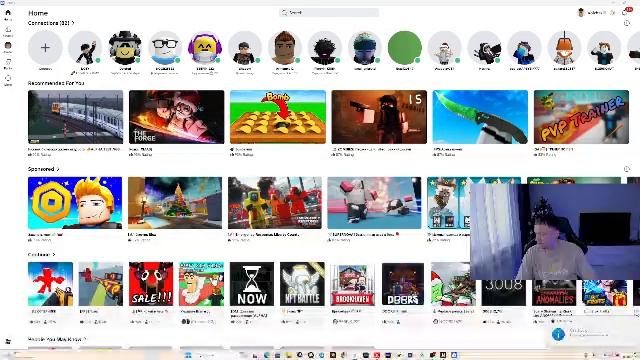Open the train game thumbnail in Recommended

click(x=76, y=117)
